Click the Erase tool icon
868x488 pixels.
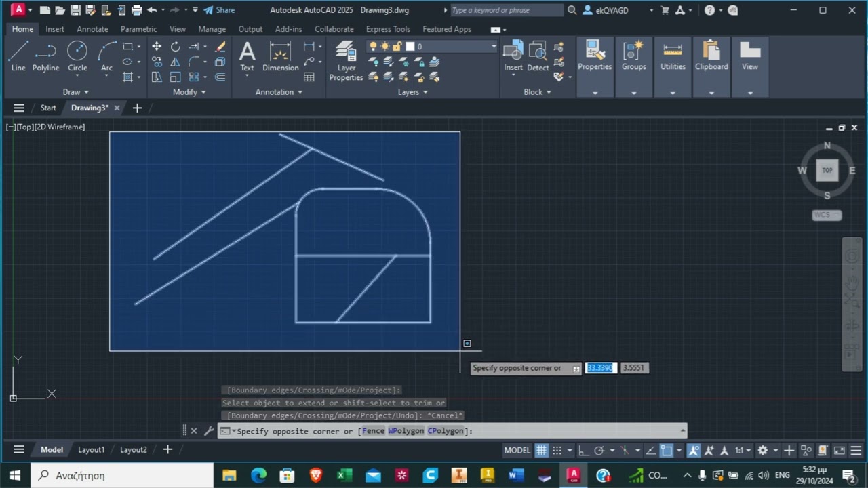[x=220, y=47]
